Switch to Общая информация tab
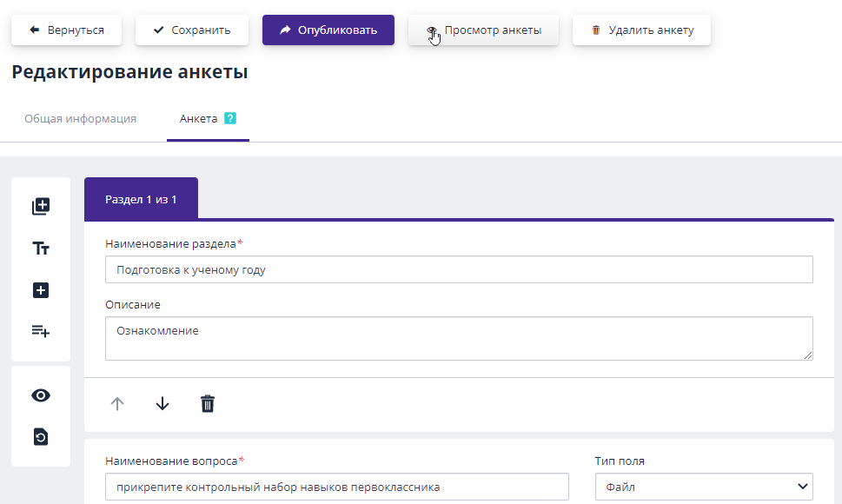The height and width of the screenshot is (504, 842). [x=81, y=119]
